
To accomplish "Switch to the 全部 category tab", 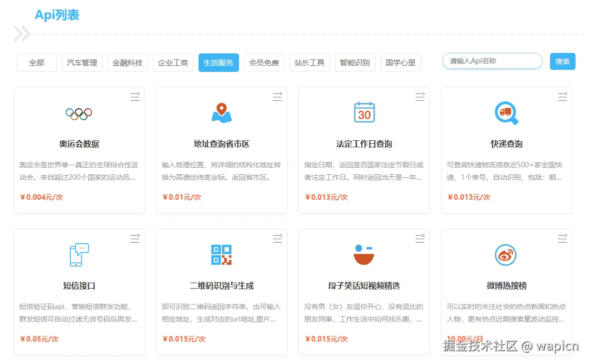I will (36, 62).
